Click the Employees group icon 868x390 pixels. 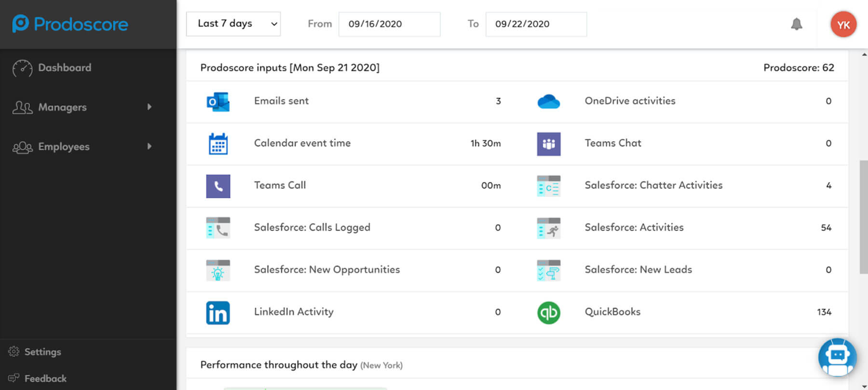22,147
